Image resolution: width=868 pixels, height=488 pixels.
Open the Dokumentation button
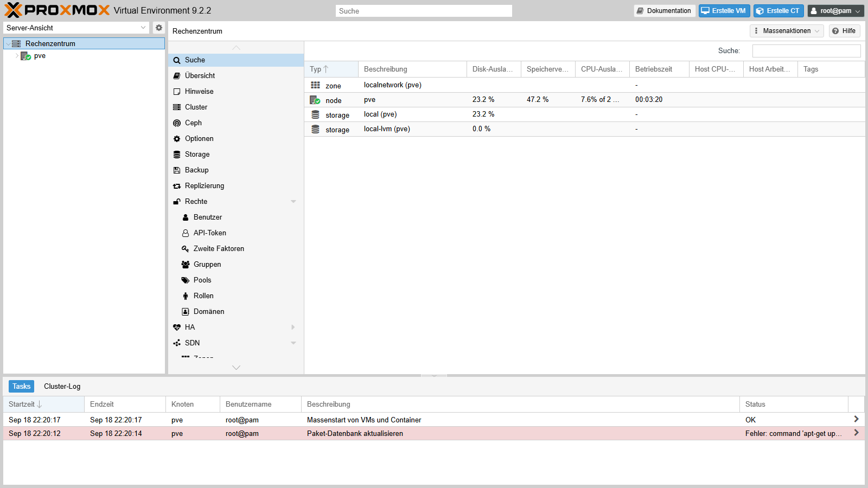pos(665,11)
